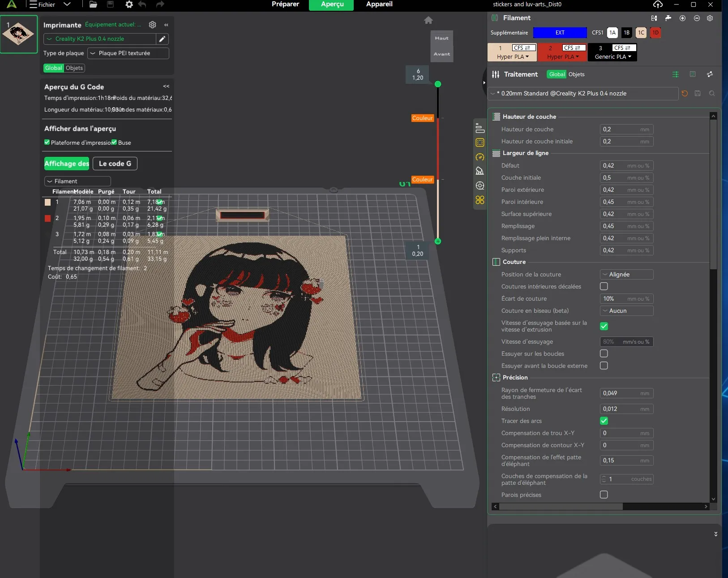Click Hauteur de couche value field

coord(626,129)
